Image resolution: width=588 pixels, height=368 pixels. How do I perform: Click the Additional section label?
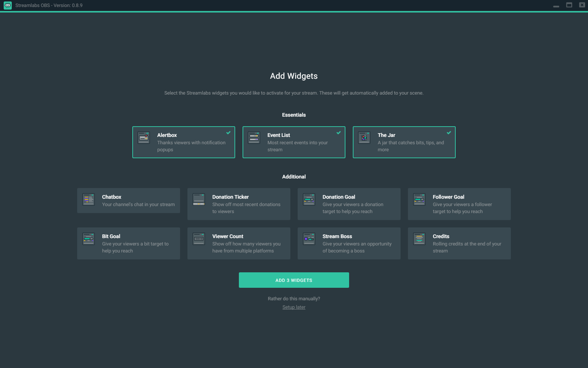tap(294, 177)
